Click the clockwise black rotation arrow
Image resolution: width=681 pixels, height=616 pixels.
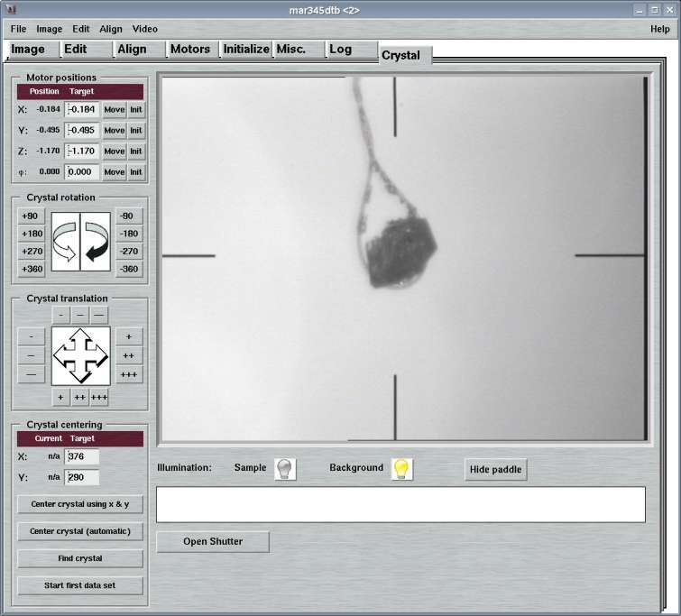[96, 243]
